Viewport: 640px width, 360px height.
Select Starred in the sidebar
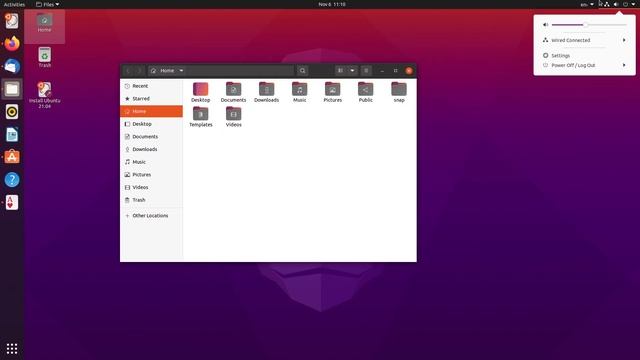pos(151,99)
